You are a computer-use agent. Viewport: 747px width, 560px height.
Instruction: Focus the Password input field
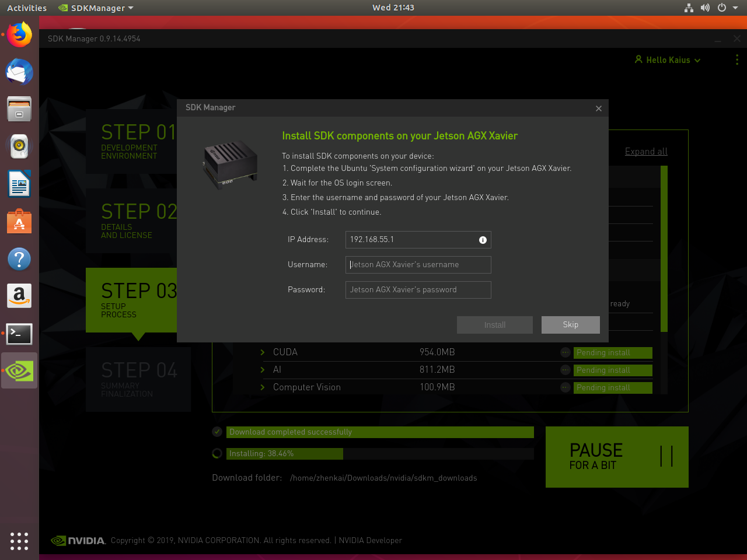coord(418,290)
